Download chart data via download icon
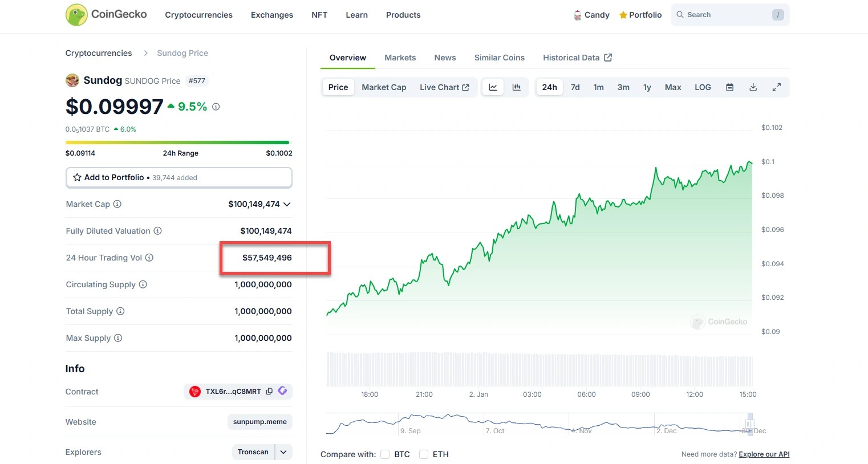 753,87
